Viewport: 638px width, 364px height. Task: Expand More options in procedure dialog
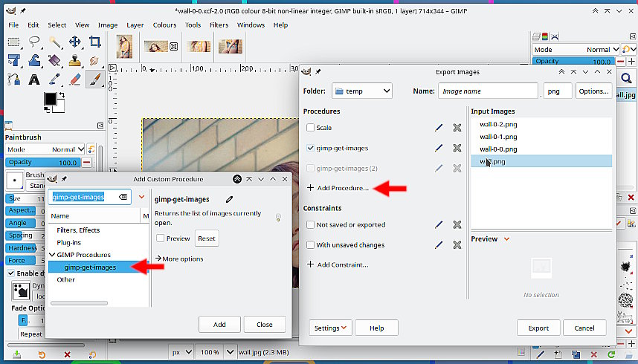click(179, 259)
